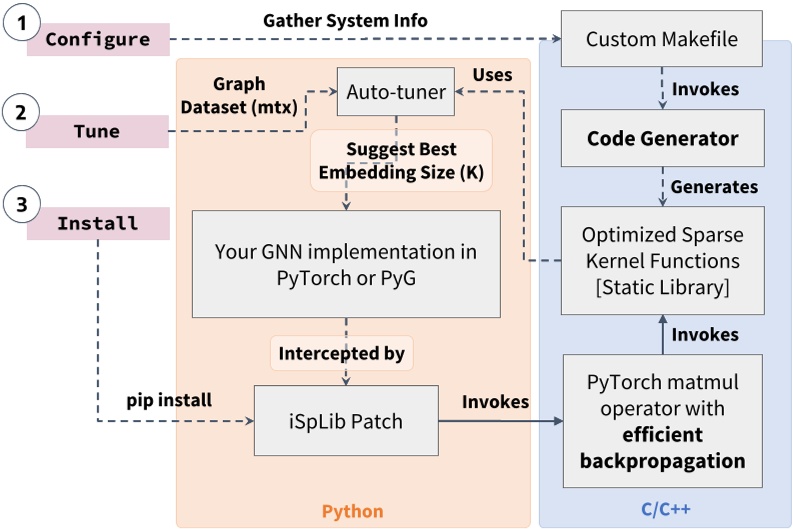This screenshot has width=793, height=529.
Task: Select the Tune step label
Action: click(x=97, y=131)
